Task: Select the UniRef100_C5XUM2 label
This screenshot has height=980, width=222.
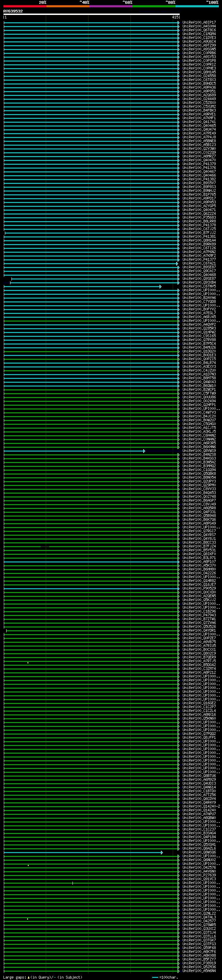Action: tap(199, 106)
